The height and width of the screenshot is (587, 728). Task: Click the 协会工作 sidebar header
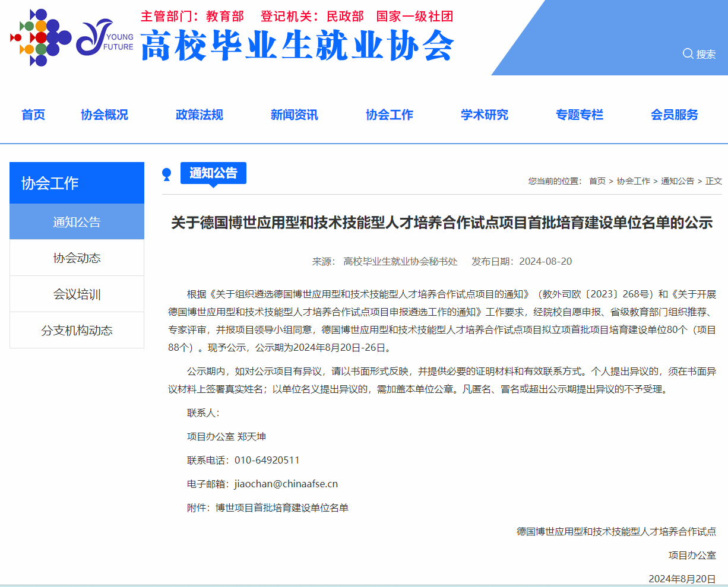(x=77, y=183)
